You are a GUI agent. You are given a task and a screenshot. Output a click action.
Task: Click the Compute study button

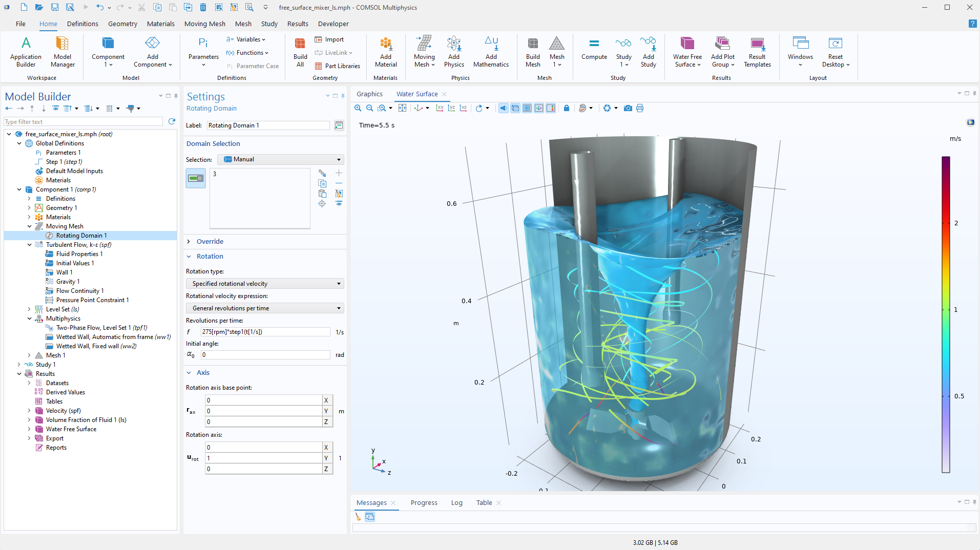pos(594,49)
